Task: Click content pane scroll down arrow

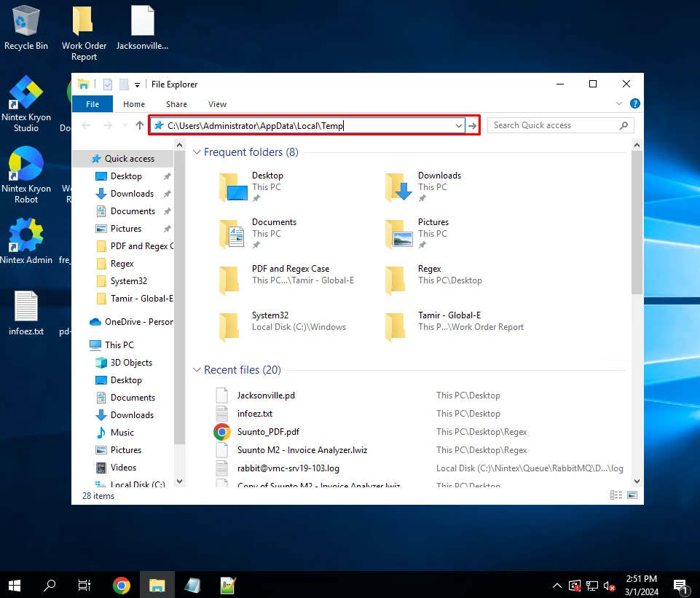Action: tap(637, 481)
